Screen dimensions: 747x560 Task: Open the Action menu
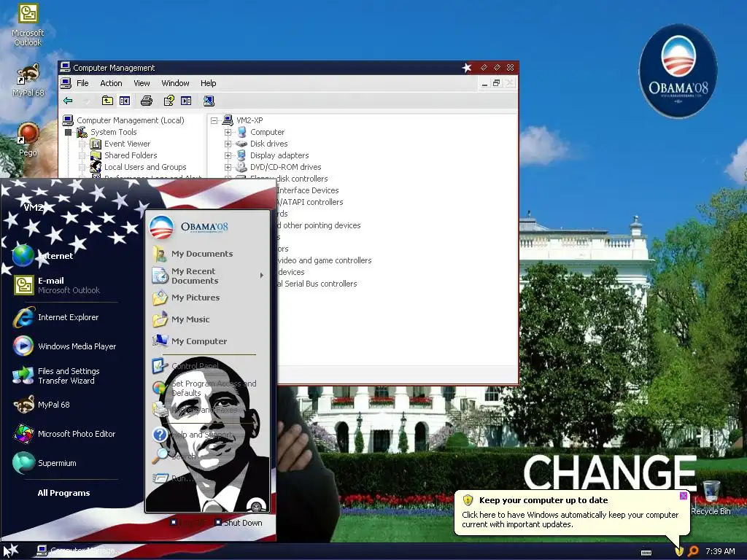click(111, 83)
